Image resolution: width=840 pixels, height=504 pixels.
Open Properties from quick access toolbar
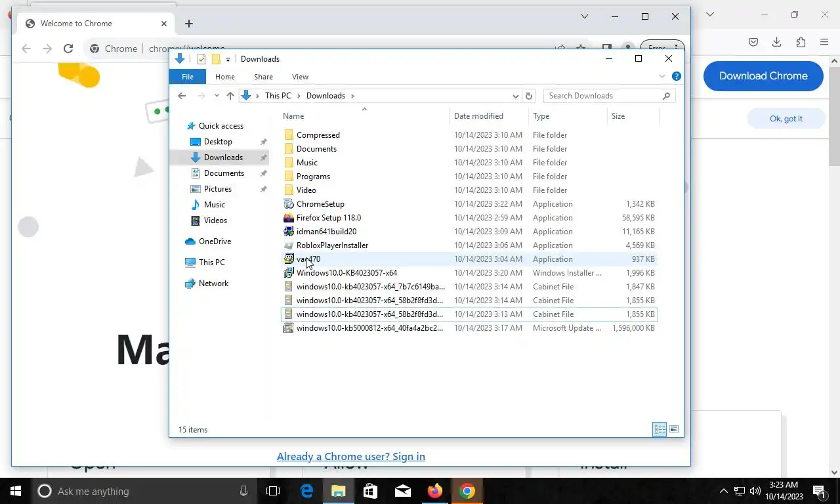pyautogui.click(x=201, y=59)
